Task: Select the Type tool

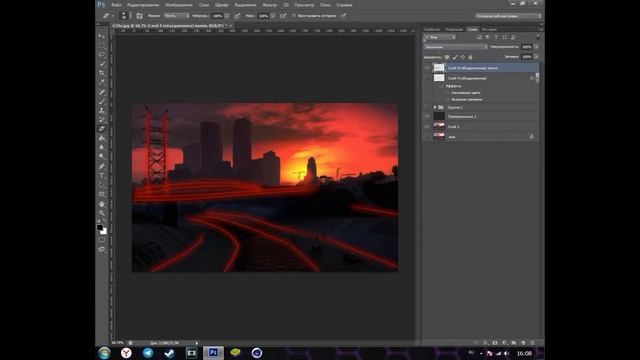Action: point(102,176)
